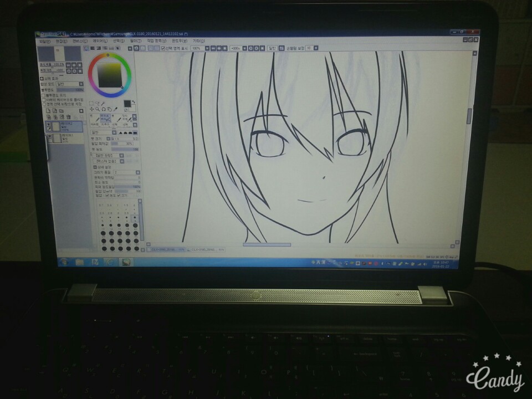The height and width of the screenshot is (399, 532).
Task: Hide 레이어1 layer via eye icon
Action: click(49, 136)
